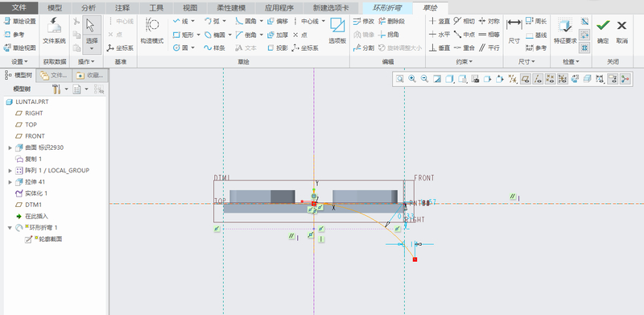The width and height of the screenshot is (644, 315).
Task: Click the 修改 modify tool
Action: pyautogui.click(x=364, y=22)
